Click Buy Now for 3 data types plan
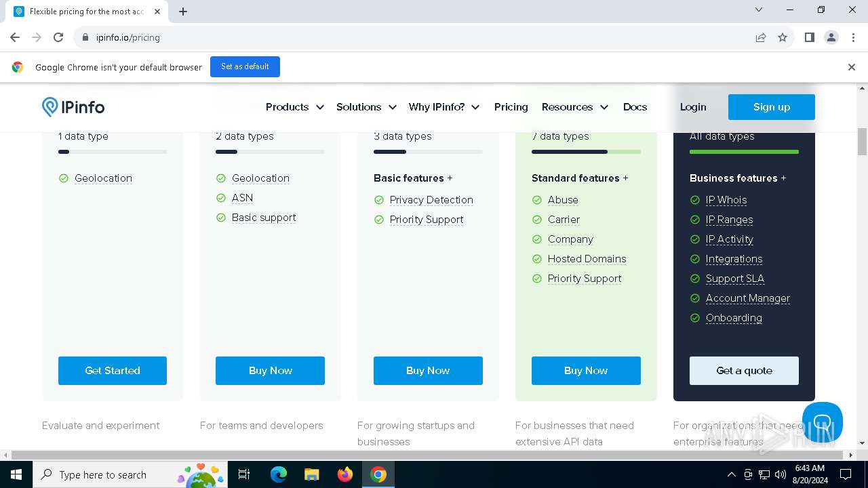The height and width of the screenshot is (488, 868). (428, 371)
